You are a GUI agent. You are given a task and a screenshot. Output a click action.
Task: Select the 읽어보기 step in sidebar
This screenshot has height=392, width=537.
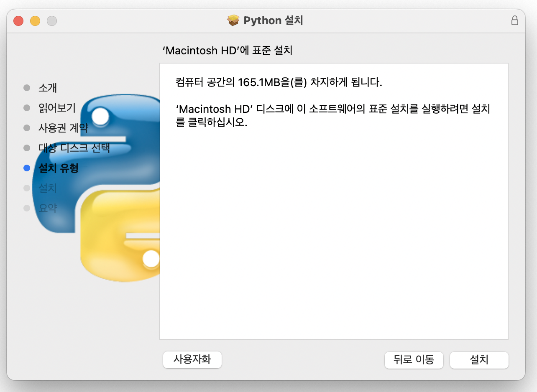pyautogui.click(x=57, y=108)
